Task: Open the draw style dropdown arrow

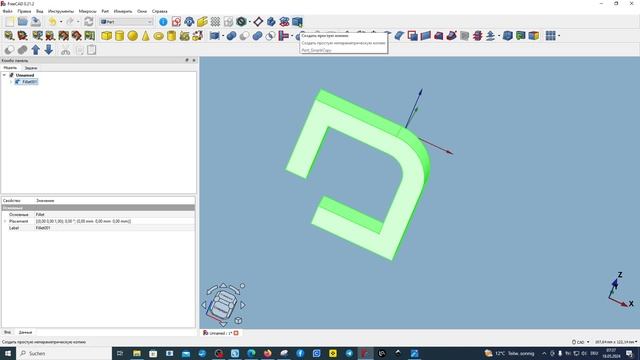Action: click(249, 22)
